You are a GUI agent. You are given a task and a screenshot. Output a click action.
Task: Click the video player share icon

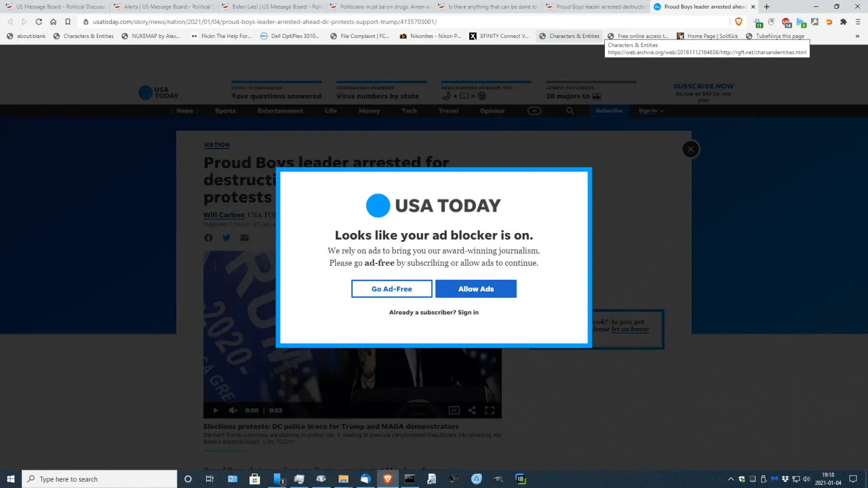click(x=472, y=410)
